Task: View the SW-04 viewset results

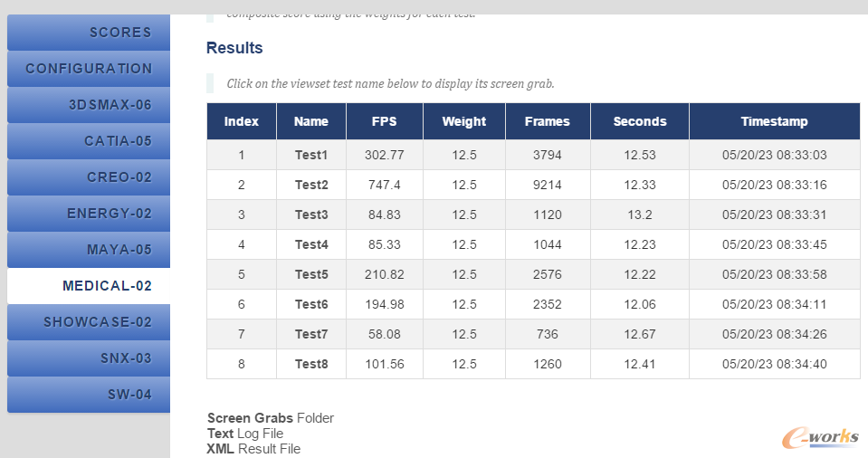Action: click(x=89, y=395)
